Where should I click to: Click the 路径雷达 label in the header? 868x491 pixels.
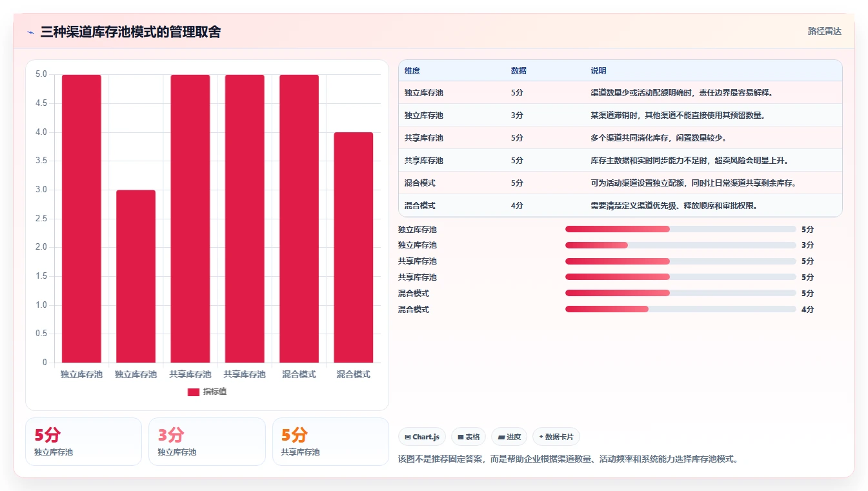point(825,31)
